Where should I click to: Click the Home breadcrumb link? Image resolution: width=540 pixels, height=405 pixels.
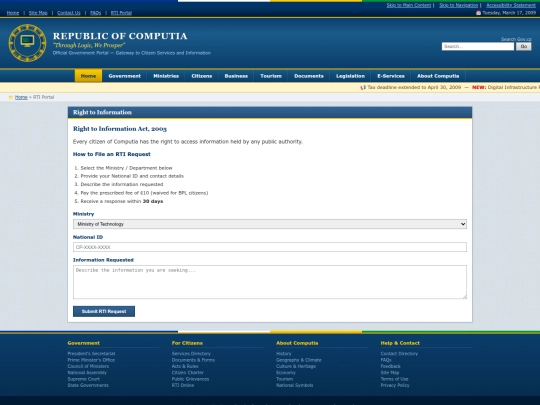pyautogui.click(x=21, y=97)
